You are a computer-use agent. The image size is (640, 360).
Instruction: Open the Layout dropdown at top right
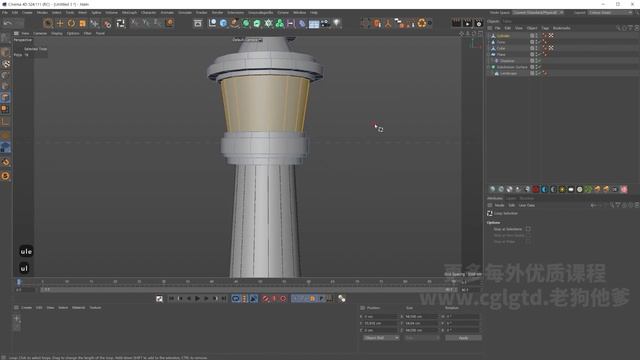(610, 13)
